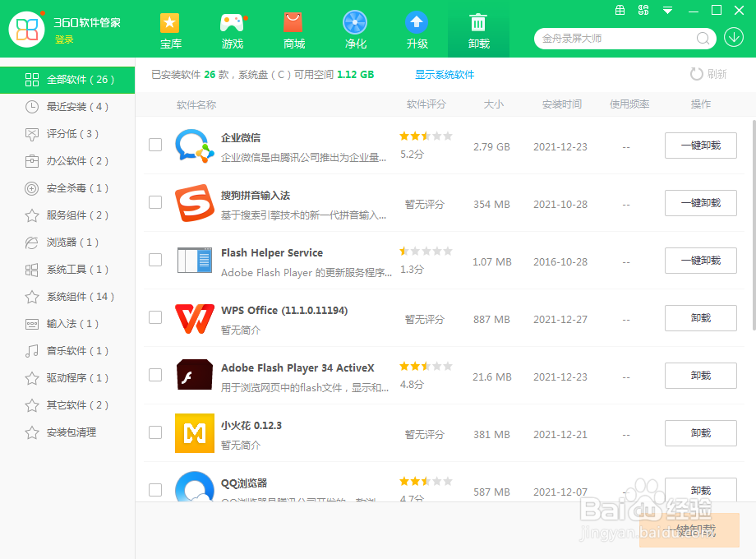Viewport: 756px width, 559px height.
Task: Select 其它软件 (2) category
Action: pyautogui.click(x=67, y=405)
